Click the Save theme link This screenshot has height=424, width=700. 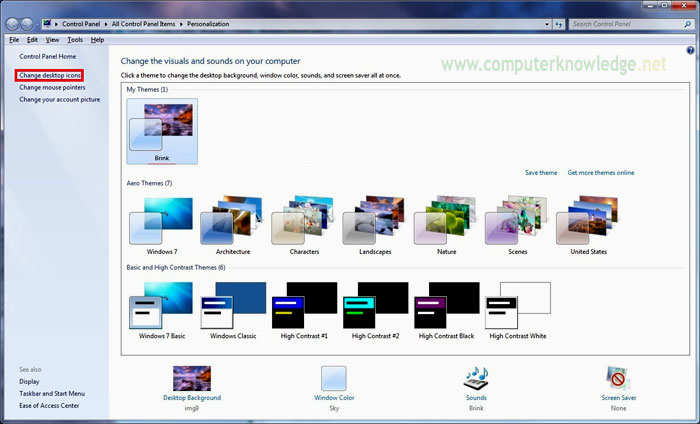[541, 173]
